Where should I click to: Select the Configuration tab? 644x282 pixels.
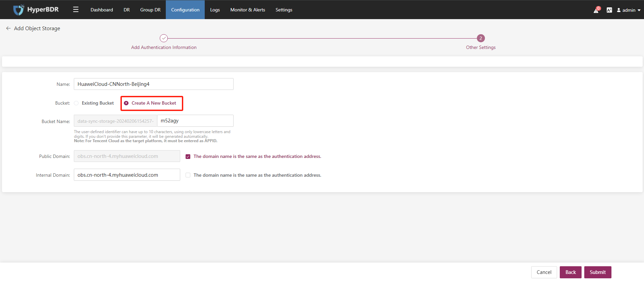click(185, 10)
